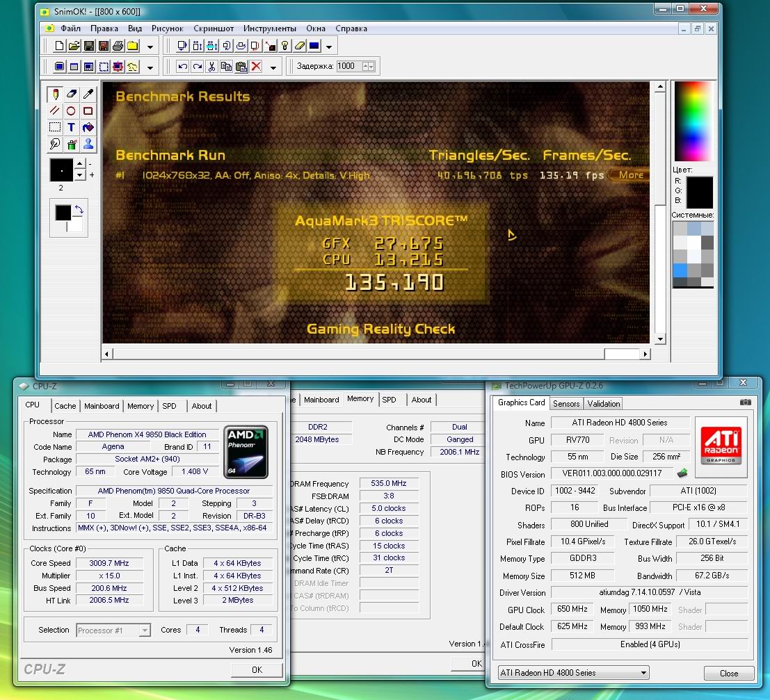Click OK in rear CPU-Z Memory window

click(469, 663)
